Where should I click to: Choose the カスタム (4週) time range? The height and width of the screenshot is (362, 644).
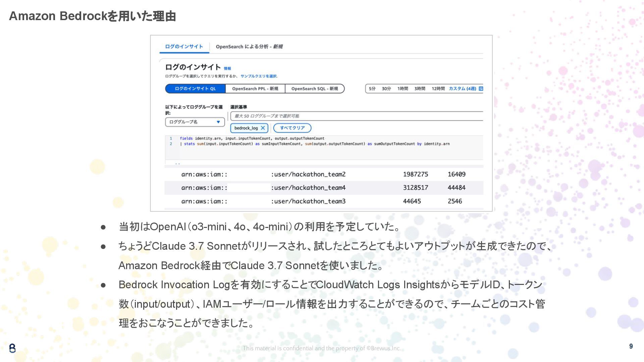click(x=462, y=89)
